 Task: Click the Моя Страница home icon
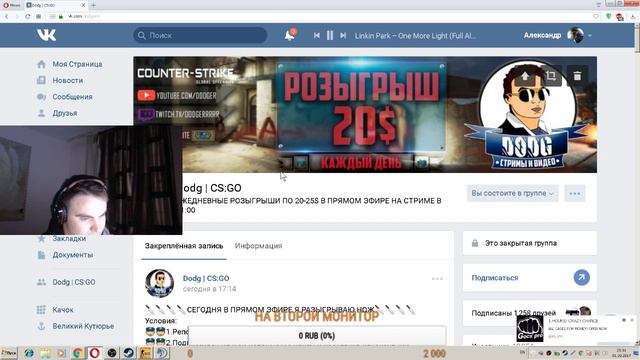coord(41,64)
